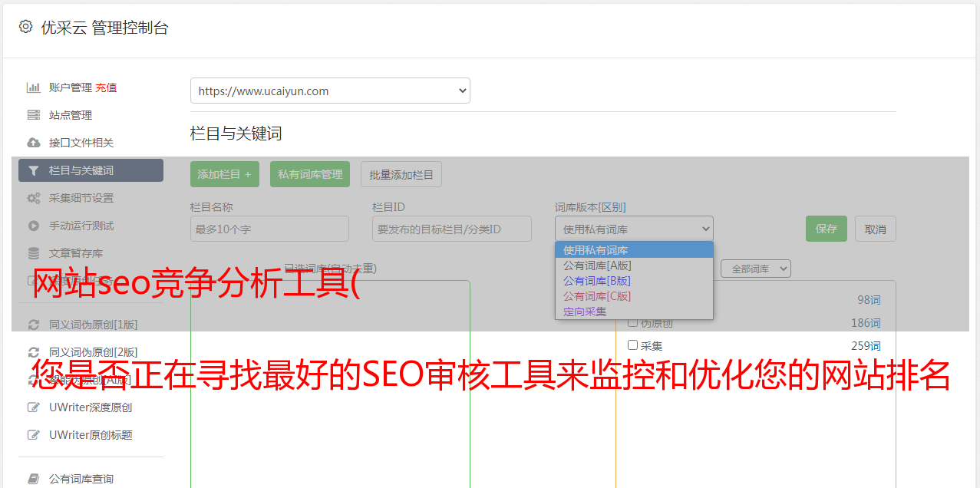The height and width of the screenshot is (488, 980).
Task: Click the 添加栏目 + button
Action: 225,174
